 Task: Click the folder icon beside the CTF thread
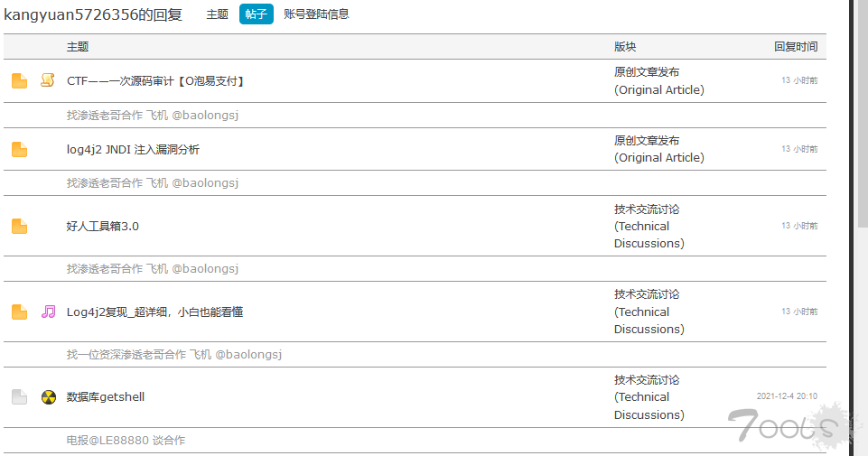point(19,80)
